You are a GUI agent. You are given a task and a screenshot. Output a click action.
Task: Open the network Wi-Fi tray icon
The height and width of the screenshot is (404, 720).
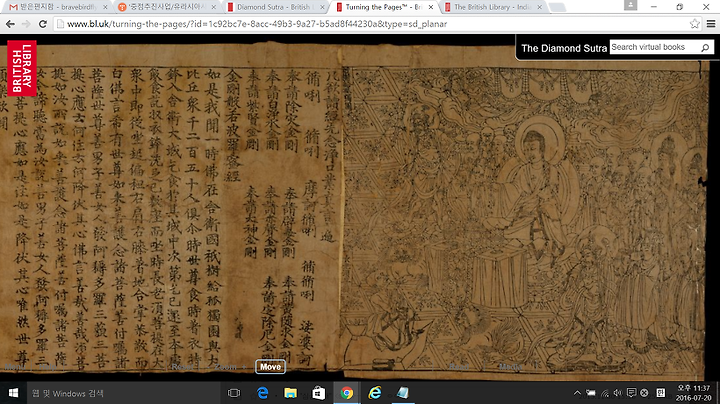[x=605, y=393]
